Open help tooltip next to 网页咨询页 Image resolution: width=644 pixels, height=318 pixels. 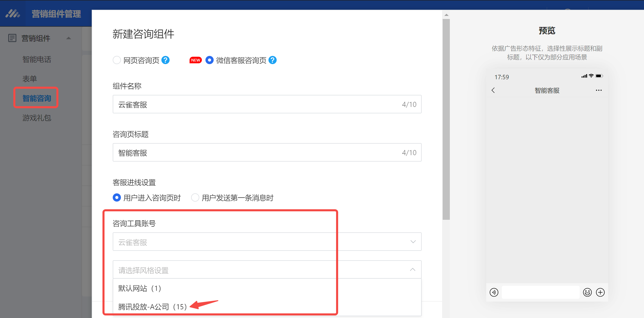point(166,60)
